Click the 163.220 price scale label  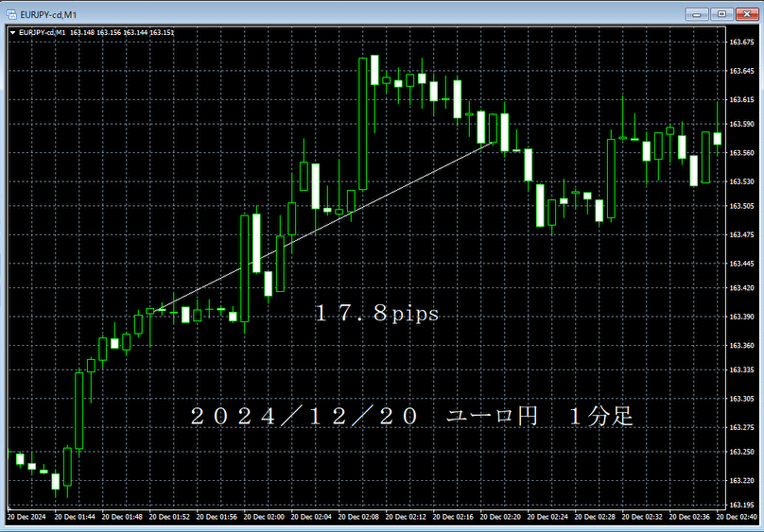[741, 480]
